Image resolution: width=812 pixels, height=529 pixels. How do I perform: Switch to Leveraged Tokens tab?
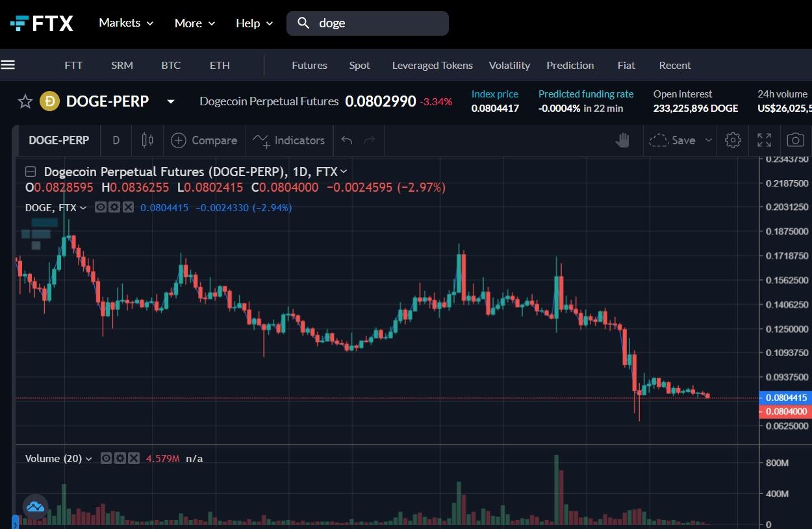(433, 65)
